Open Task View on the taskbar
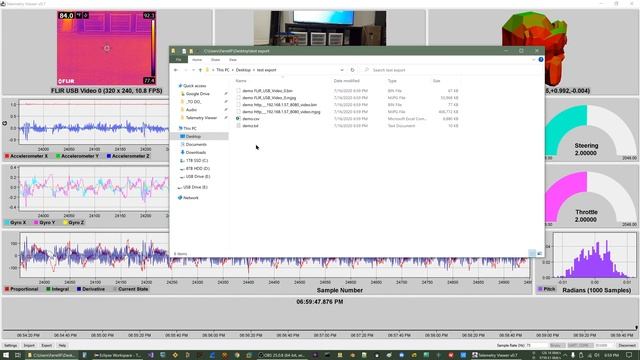Viewport: 640px width, 360px height. (18, 355)
